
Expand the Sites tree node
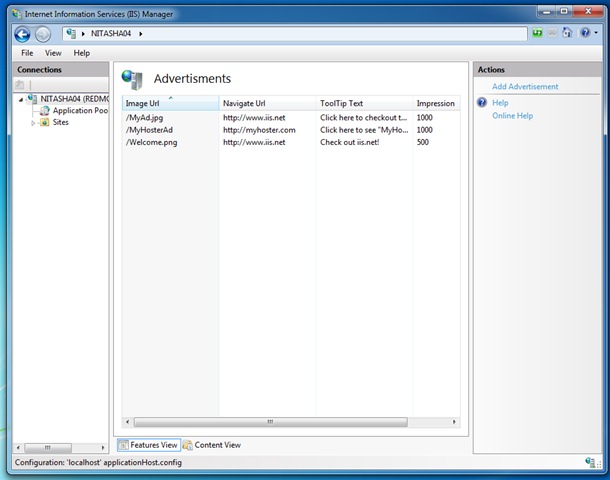33,123
